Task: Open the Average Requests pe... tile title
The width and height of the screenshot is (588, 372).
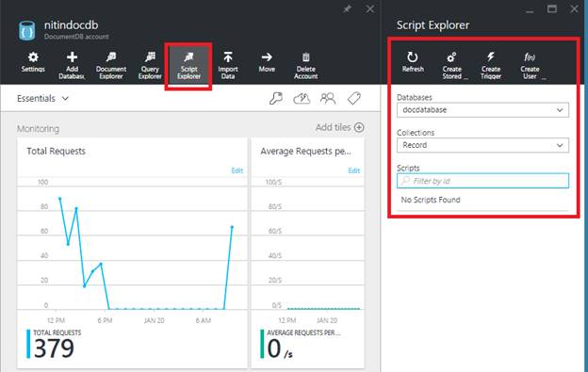Action: [x=305, y=151]
